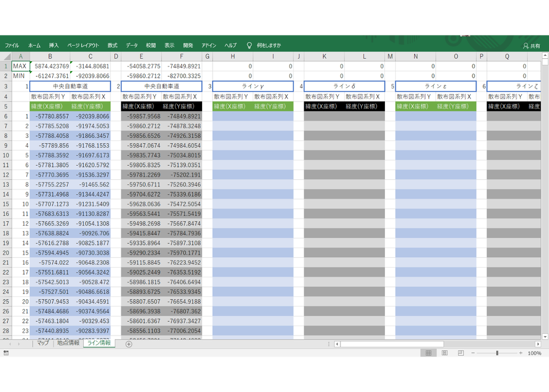
Task: Select cell with value -91974.5053
Action: pyautogui.click(x=90, y=126)
